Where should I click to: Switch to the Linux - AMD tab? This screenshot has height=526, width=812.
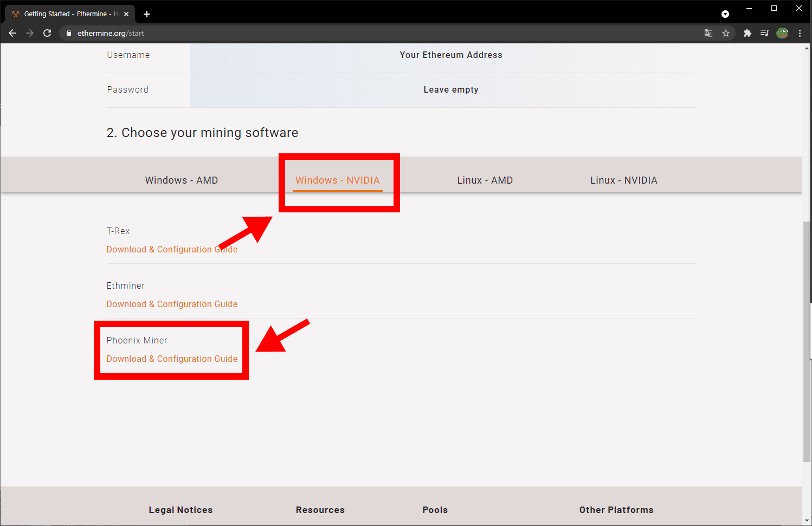[485, 180]
